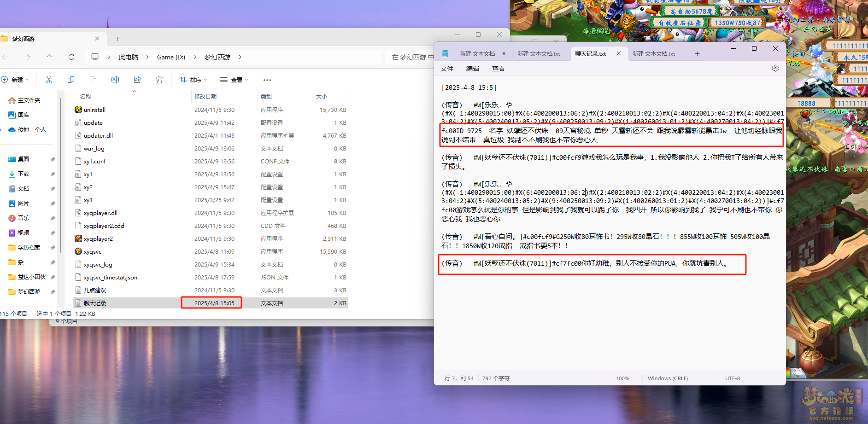
Task: Expand chevron after 此电脑 in address bar
Action: 147,57
